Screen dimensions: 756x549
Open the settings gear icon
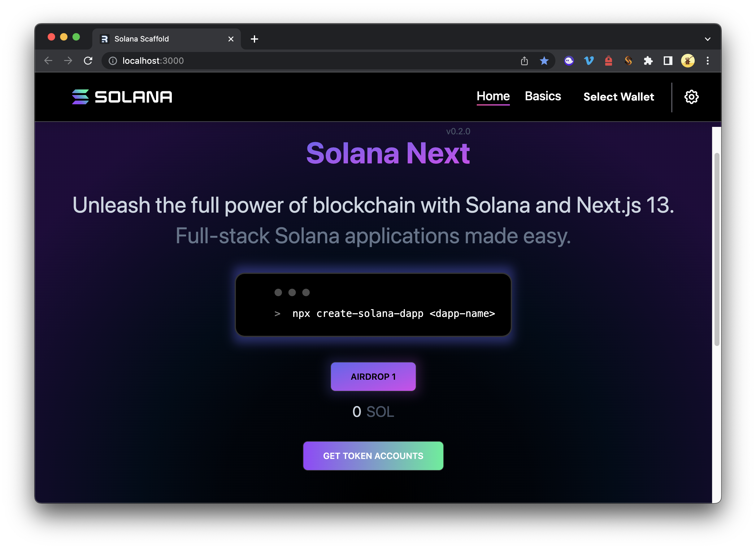pyautogui.click(x=691, y=97)
